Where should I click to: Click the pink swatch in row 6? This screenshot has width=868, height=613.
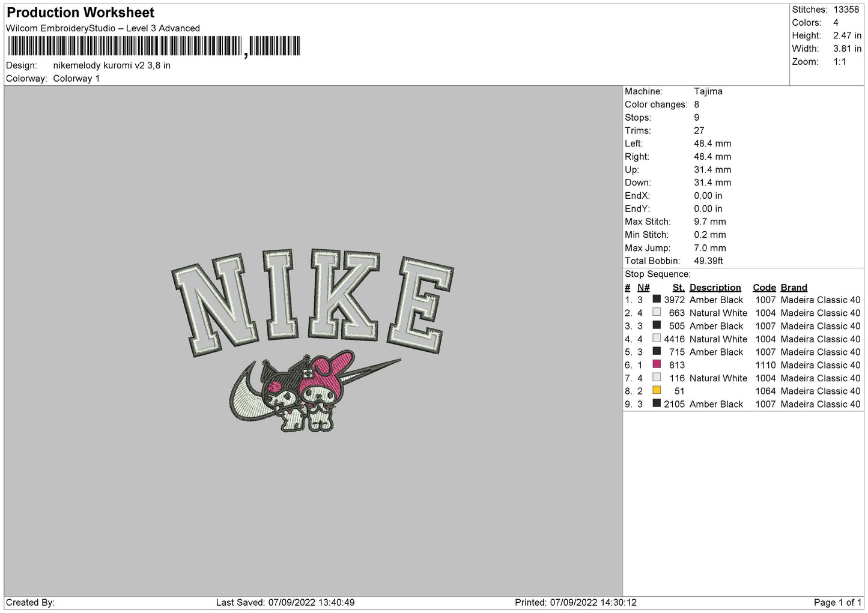pos(657,364)
